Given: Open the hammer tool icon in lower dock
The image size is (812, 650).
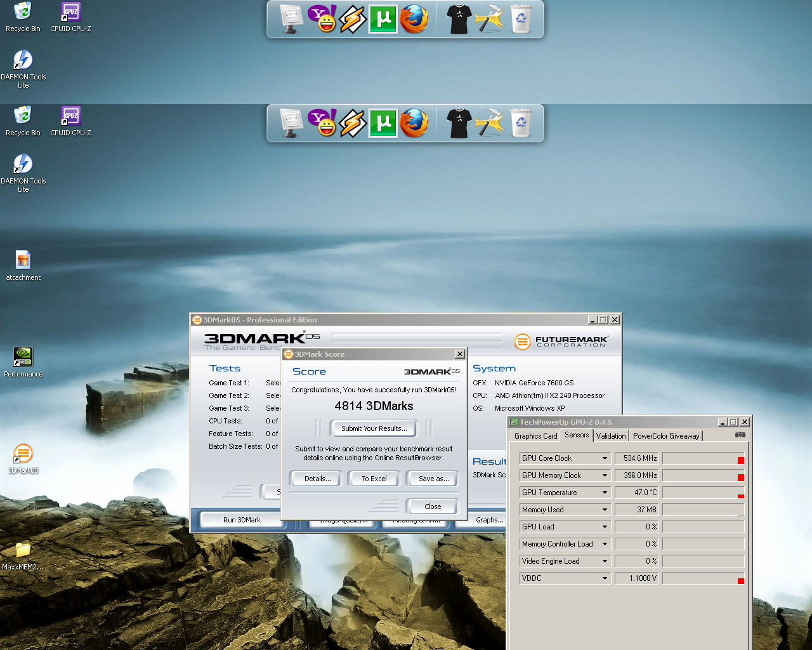Looking at the screenshot, I should coord(489,123).
